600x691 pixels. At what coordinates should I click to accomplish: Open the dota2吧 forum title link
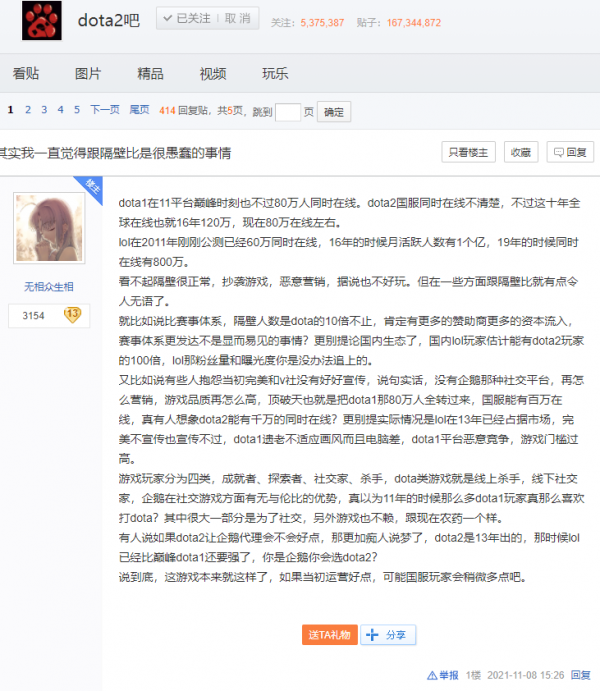[x=109, y=20]
